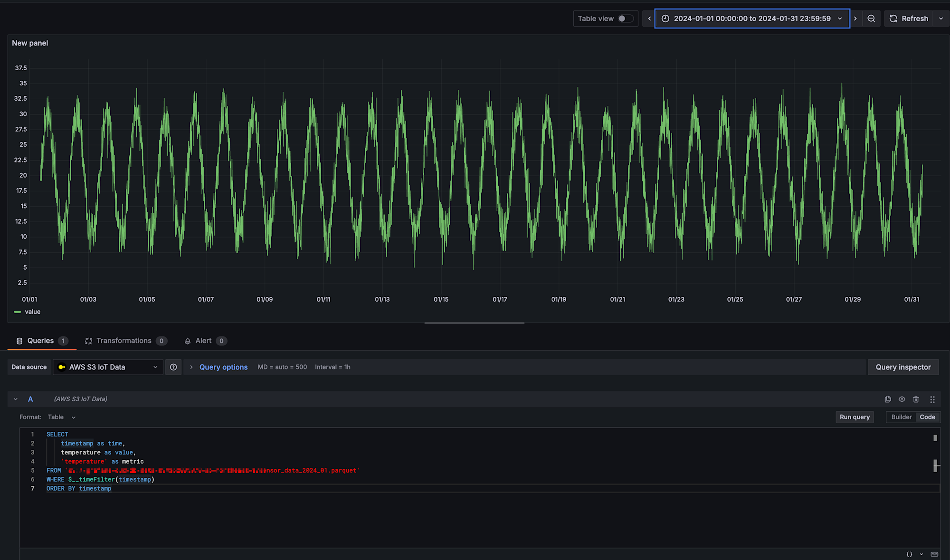Collapse query A row

click(x=16, y=399)
